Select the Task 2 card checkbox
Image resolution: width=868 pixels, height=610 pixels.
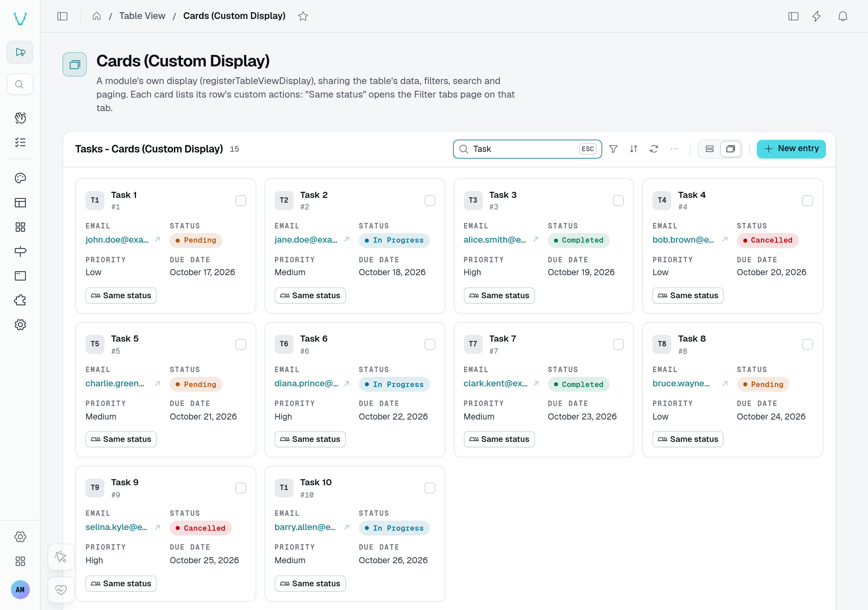coord(430,200)
